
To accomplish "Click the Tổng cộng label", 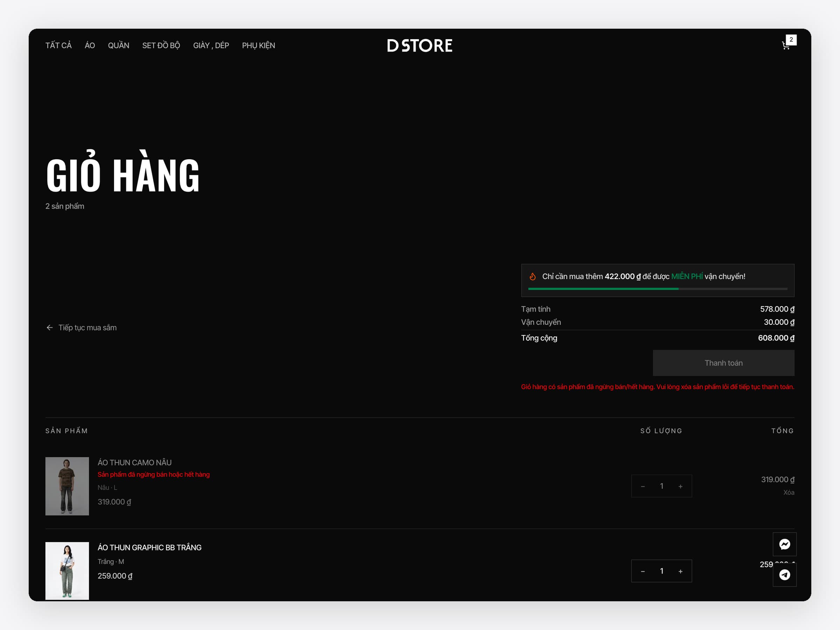I will coord(539,338).
